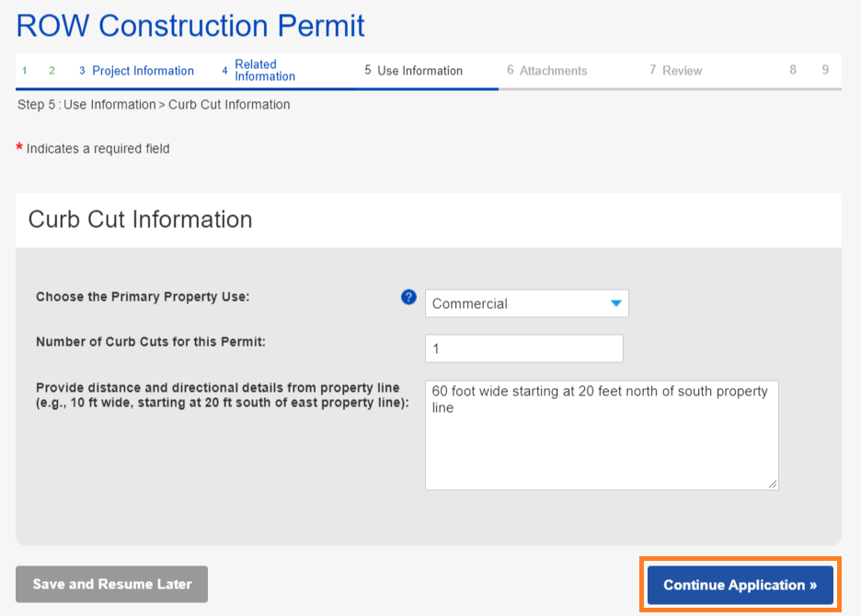Go to step 2 in progress bar
The image size is (861, 616).
click(52, 71)
